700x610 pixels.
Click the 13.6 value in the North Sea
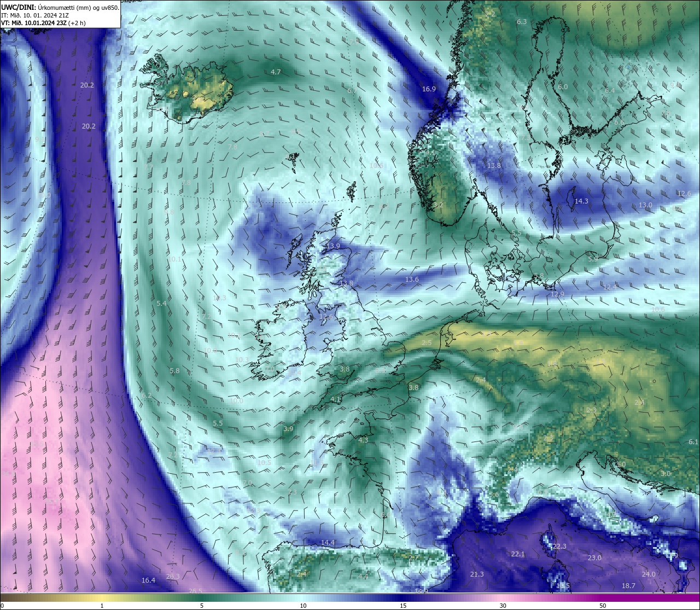[x=412, y=280]
